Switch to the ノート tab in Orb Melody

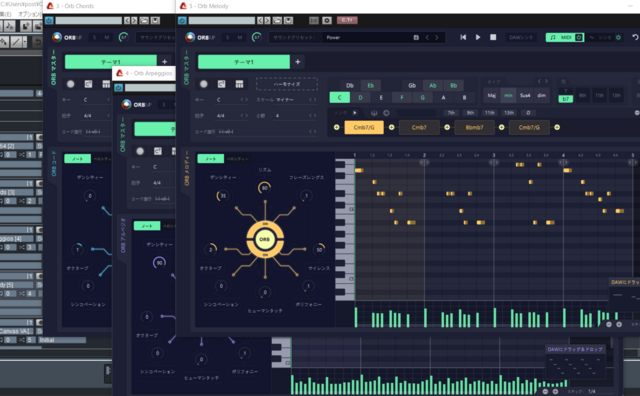[x=211, y=159]
